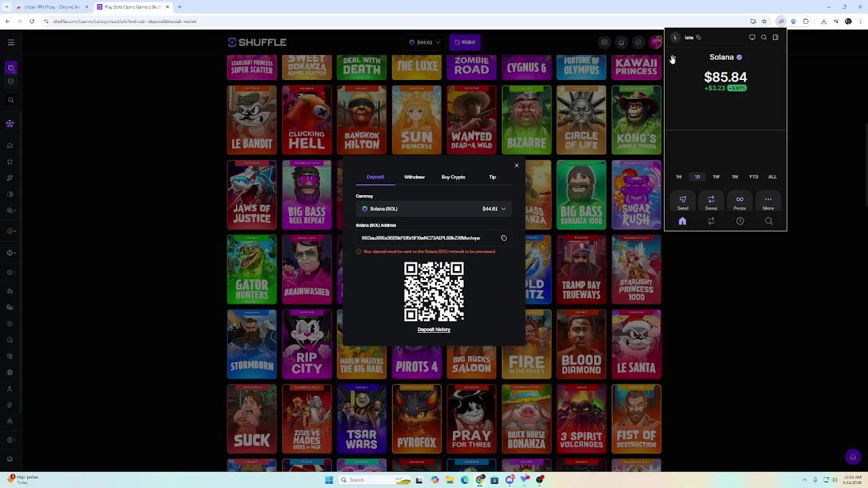Screen dimensions: 868x488
Task: Open File Explorer from taskbar
Action: click(x=450, y=480)
